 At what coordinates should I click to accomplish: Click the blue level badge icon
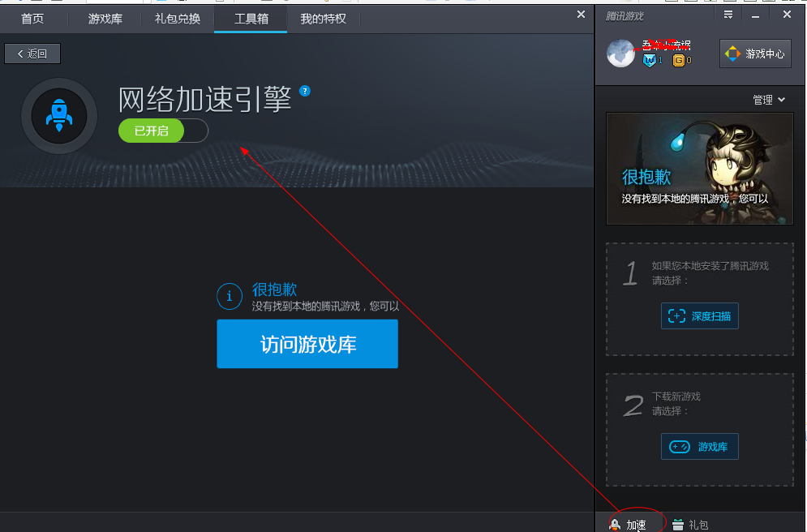[650, 60]
